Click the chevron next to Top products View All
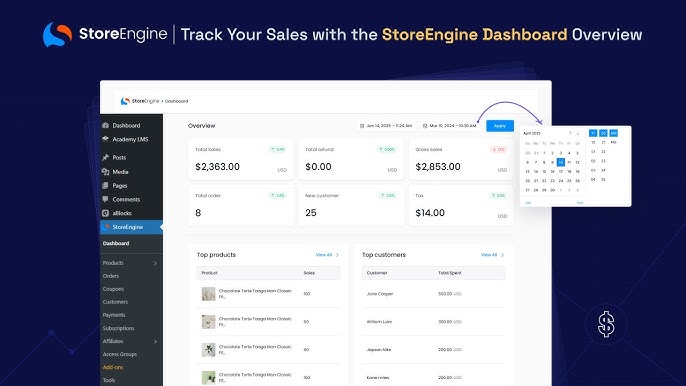The width and height of the screenshot is (686, 386). point(337,255)
